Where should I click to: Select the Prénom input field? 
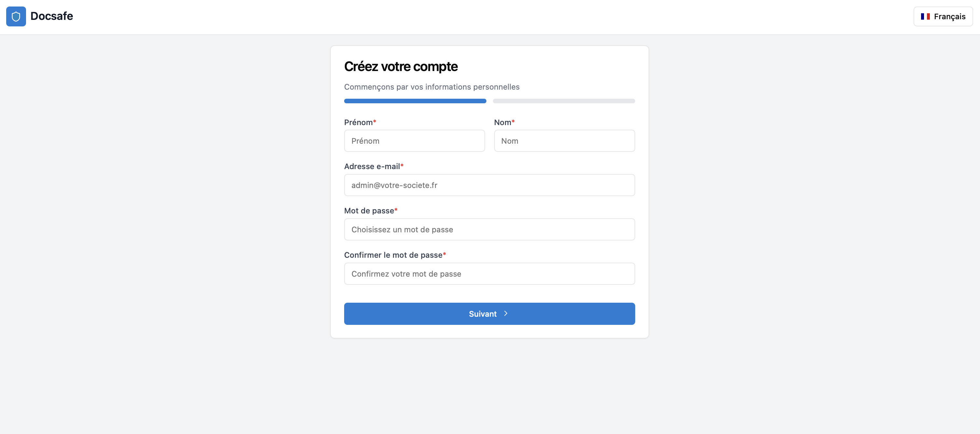coord(414,140)
